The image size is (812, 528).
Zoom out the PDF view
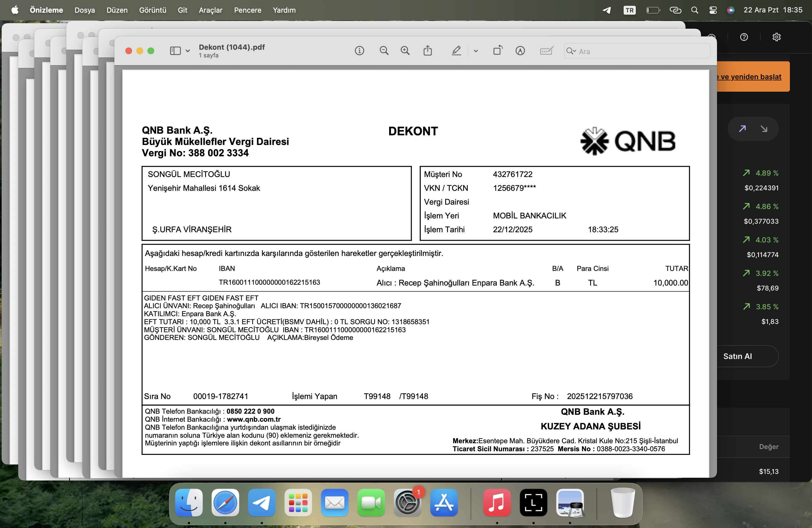(x=384, y=51)
